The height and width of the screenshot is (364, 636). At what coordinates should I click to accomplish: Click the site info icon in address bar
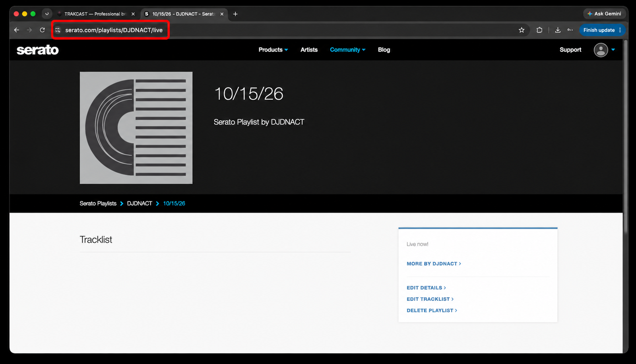(x=58, y=30)
